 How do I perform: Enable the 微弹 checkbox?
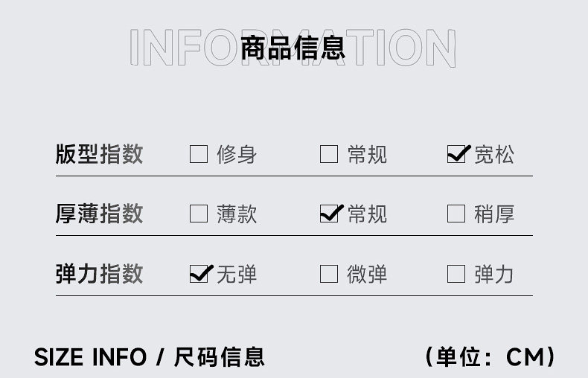329,274
